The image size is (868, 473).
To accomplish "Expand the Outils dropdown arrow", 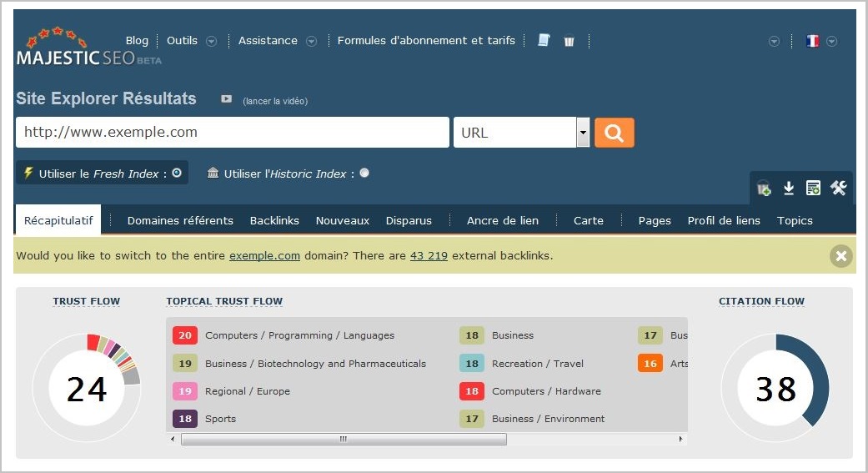I will click(x=211, y=41).
